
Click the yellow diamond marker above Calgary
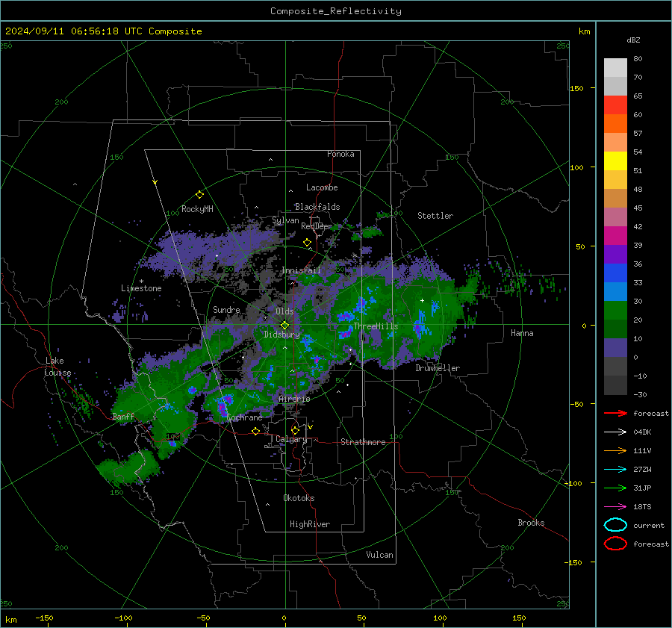coord(295,430)
